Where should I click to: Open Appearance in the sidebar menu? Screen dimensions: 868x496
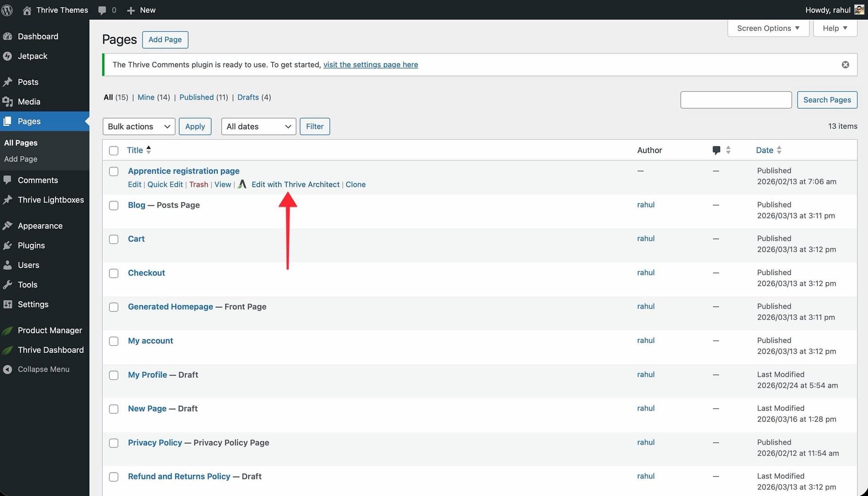pyautogui.click(x=40, y=226)
